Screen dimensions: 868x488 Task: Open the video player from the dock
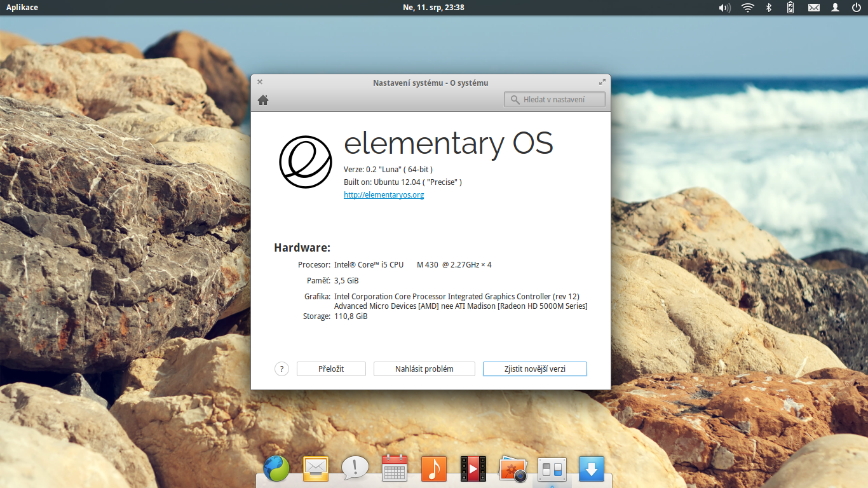pos(473,468)
